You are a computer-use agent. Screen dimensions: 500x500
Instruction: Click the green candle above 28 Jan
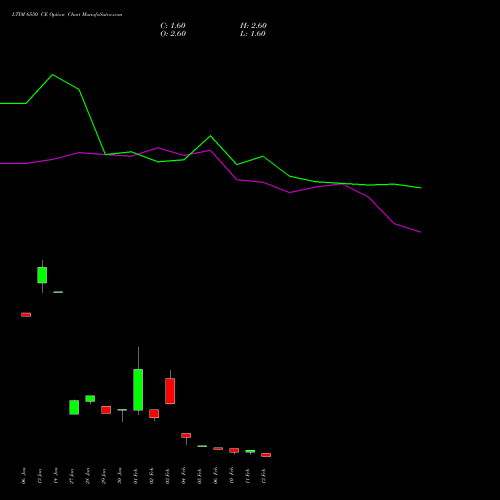point(90,399)
